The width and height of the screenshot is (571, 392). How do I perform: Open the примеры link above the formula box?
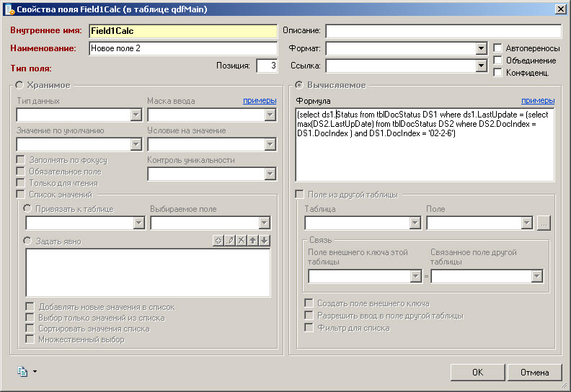pyautogui.click(x=538, y=101)
